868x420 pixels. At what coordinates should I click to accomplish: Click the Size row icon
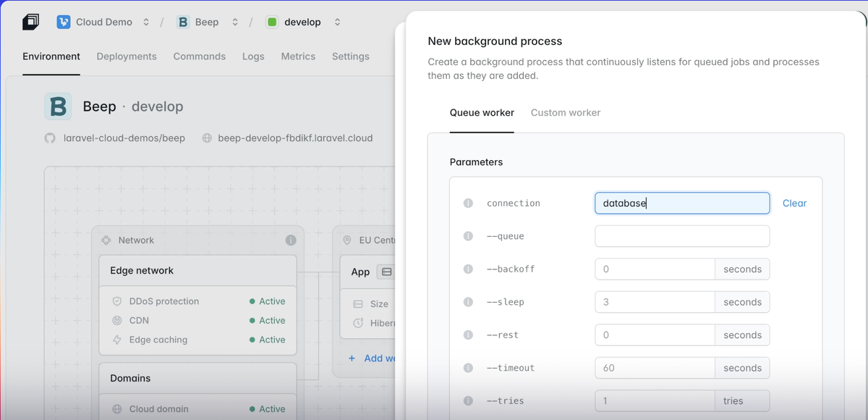358,304
